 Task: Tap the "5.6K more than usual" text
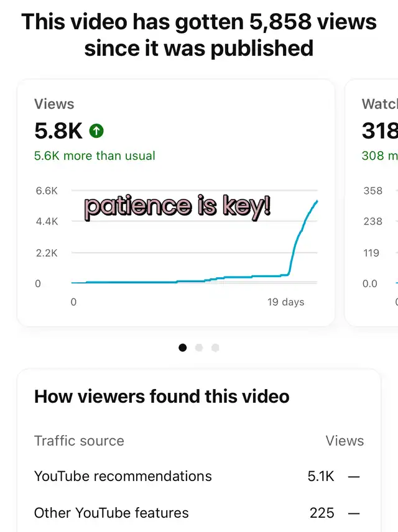point(95,155)
